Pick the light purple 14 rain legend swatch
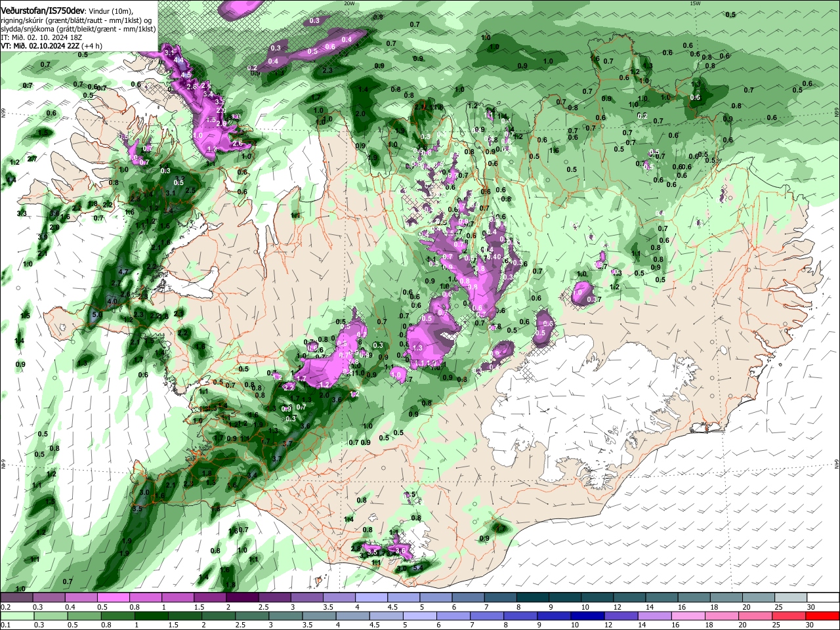The width and height of the screenshot is (840, 630). 654,616
